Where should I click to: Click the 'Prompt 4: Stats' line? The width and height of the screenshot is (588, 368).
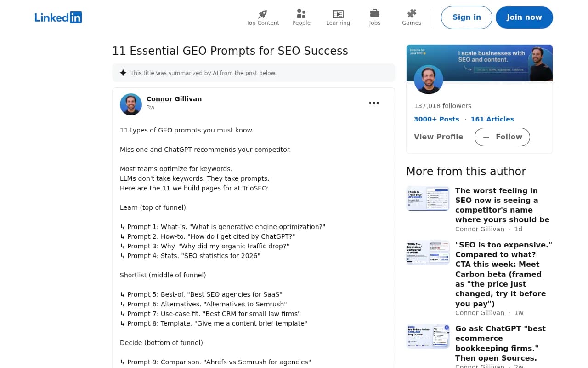[x=190, y=256]
